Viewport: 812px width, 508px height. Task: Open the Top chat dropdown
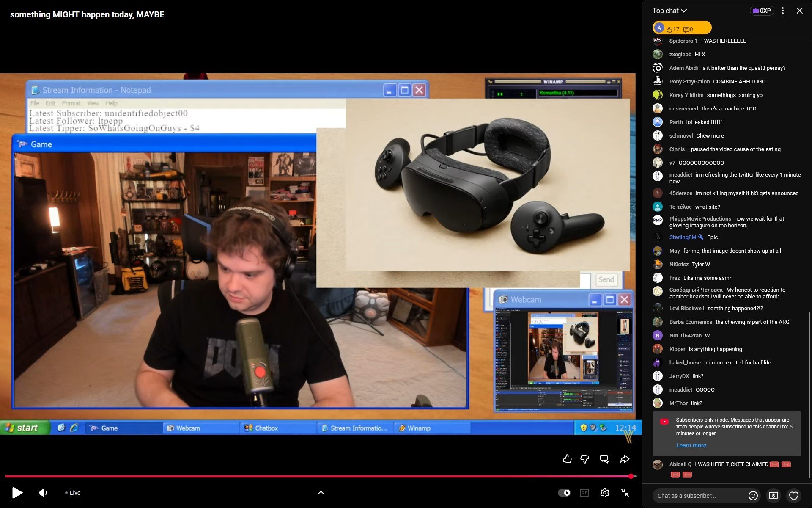point(669,11)
